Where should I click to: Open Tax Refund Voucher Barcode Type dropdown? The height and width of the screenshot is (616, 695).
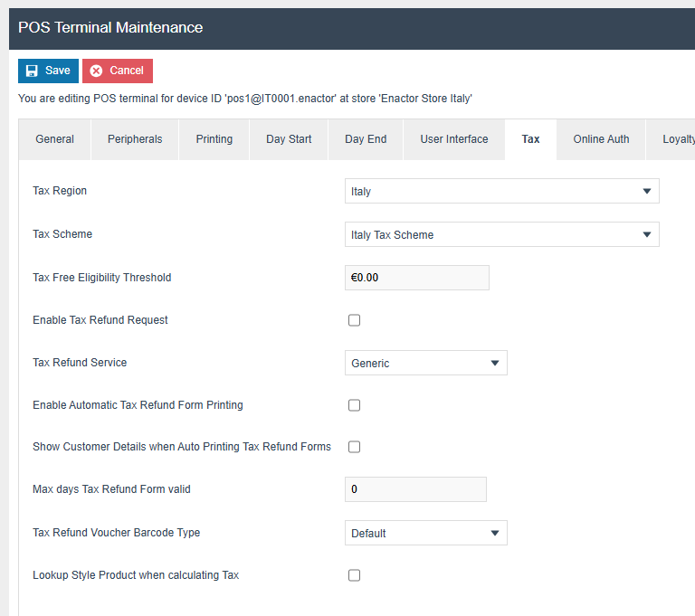coord(426,534)
